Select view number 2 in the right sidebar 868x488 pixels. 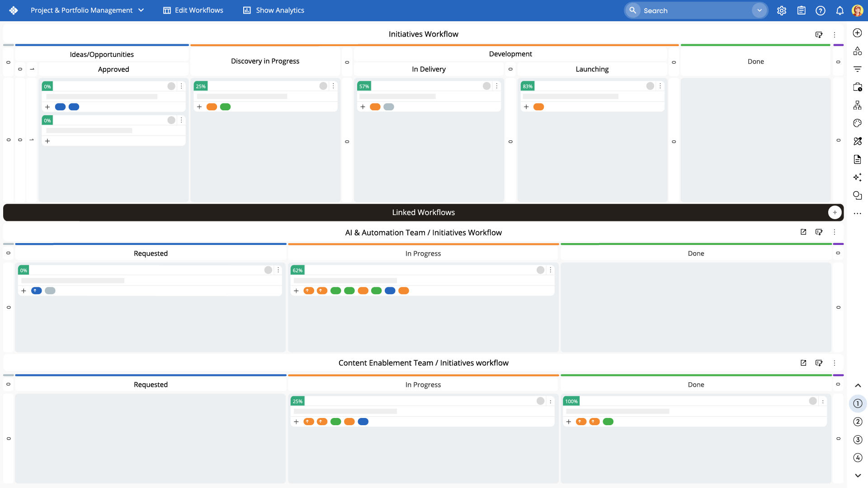[858, 422]
